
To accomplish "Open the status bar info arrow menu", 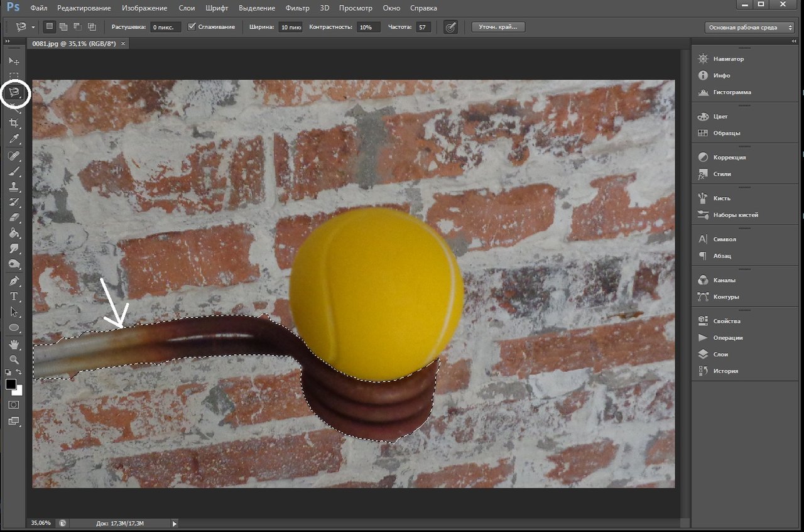I will [x=175, y=523].
